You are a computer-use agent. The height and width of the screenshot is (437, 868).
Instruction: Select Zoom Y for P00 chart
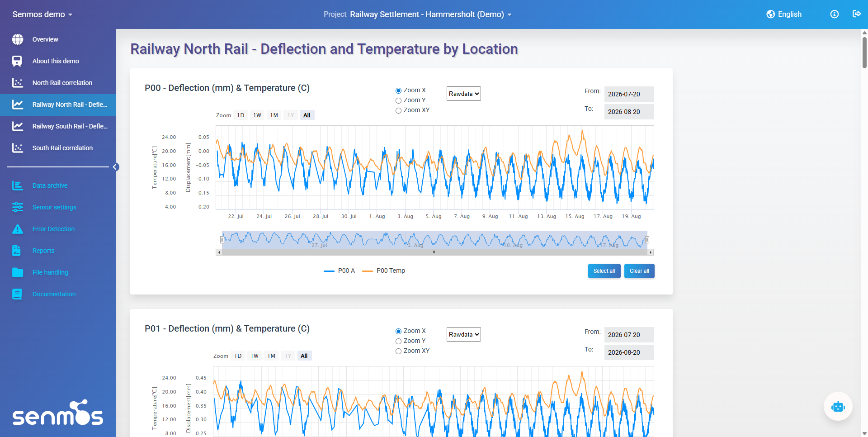[x=398, y=101]
